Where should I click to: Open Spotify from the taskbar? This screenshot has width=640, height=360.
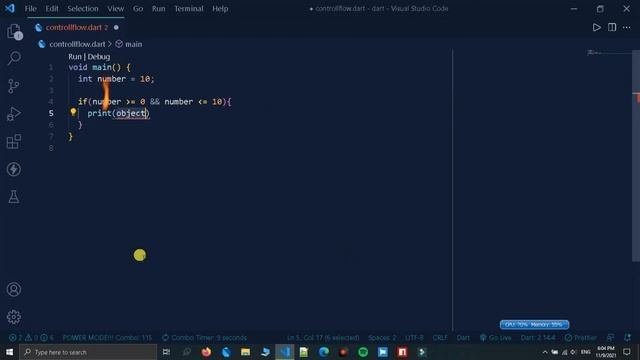click(363, 352)
